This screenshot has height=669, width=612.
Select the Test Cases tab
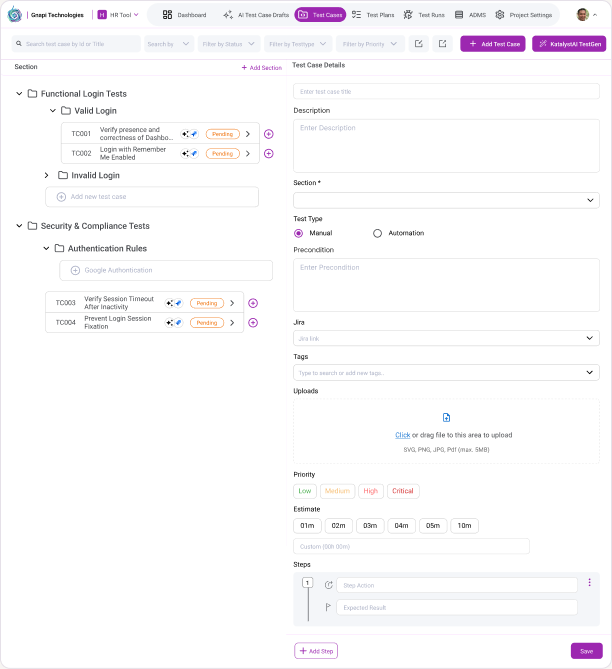coord(320,15)
